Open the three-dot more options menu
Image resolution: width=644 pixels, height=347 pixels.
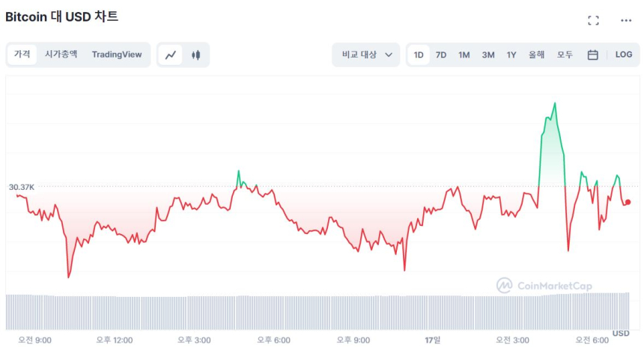(x=626, y=20)
